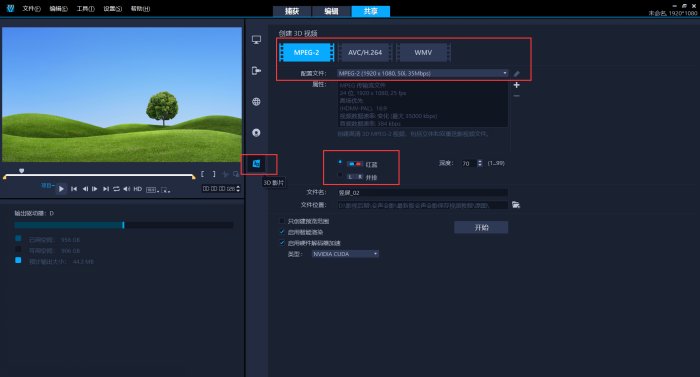Screen dimensions: 700x377
Task: Toggle the smart render checkbox
Action: pos(282,232)
